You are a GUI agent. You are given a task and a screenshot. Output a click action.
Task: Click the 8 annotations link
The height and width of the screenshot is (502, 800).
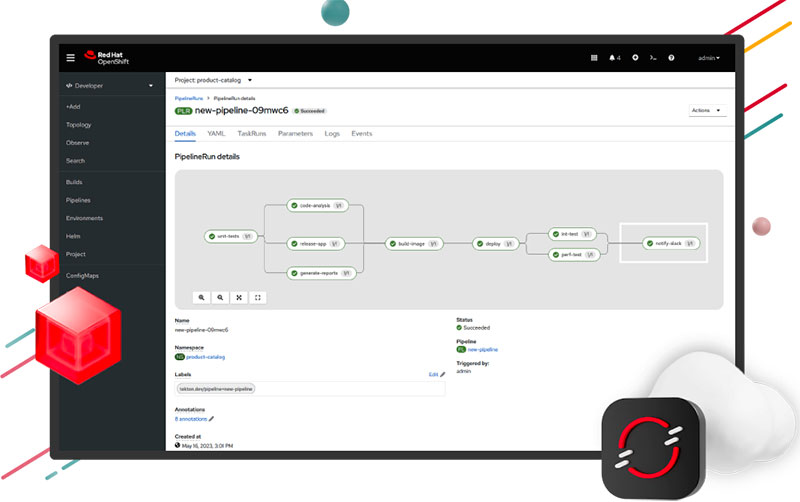coord(191,419)
